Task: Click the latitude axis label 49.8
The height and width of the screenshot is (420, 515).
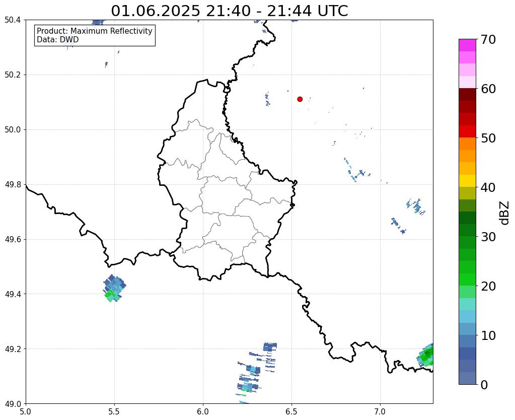Action: (13, 185)
